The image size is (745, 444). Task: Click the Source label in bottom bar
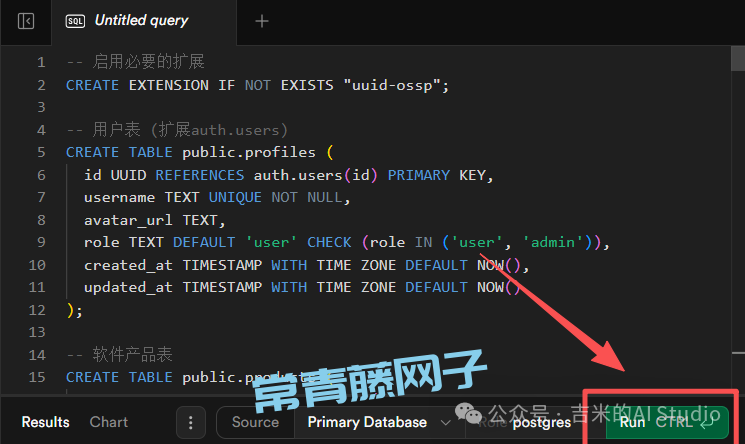coord(255,422)
